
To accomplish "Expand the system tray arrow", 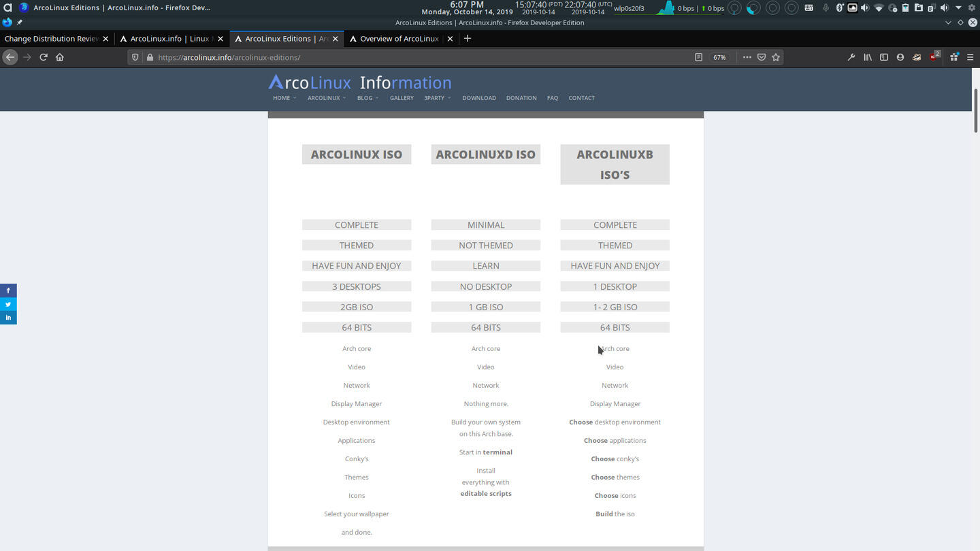I will coord(958,8).
